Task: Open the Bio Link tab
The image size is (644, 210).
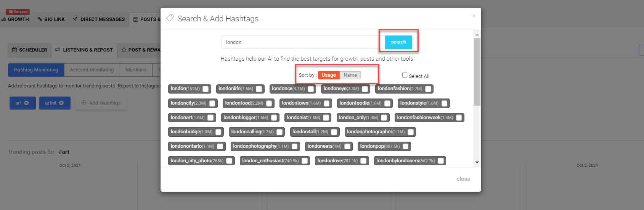Action: click(51, 19)
